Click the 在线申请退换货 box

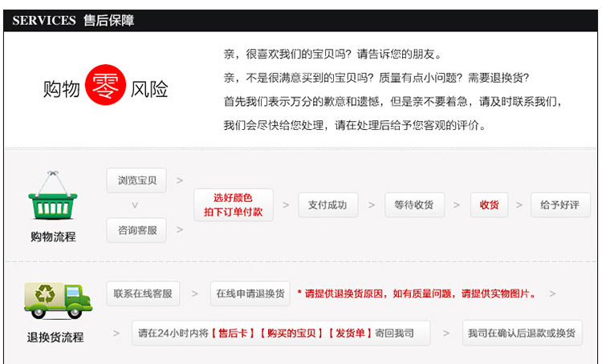tap(250, 293)
